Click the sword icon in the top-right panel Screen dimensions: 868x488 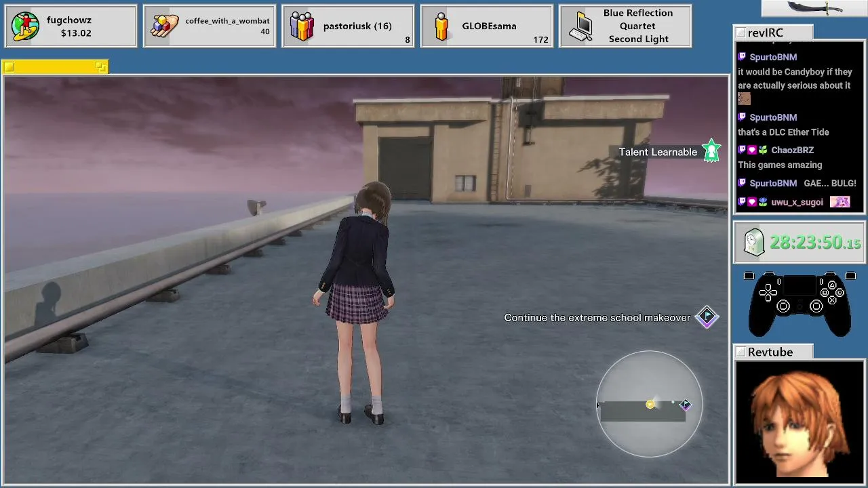coord(815,8)
